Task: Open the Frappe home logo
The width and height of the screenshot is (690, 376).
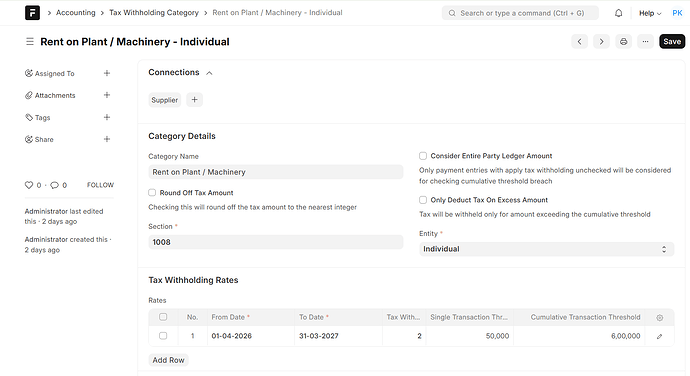Action: pyautogui.click(x=32, y=13)
